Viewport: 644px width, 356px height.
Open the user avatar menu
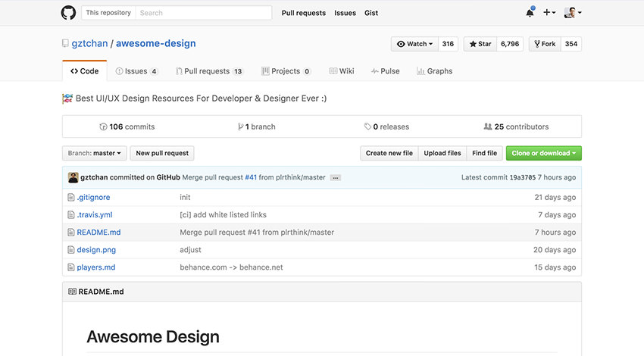coord(573,13)
